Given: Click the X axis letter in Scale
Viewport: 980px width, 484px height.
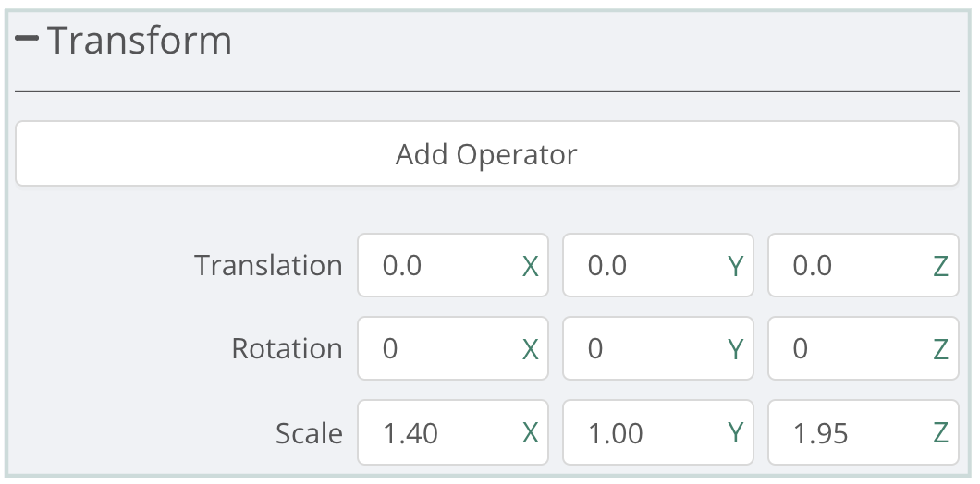Looking at the screenshot, I should (x=531, y=433).
